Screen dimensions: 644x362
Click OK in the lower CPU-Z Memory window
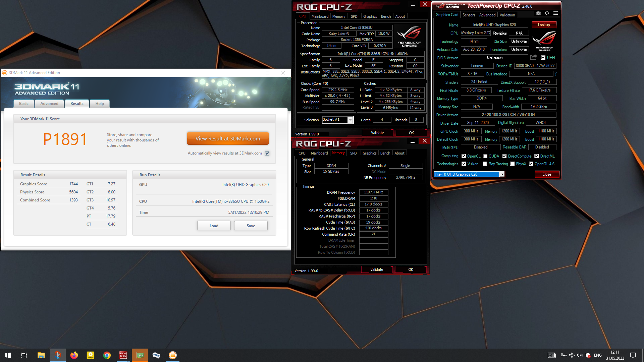(x=411, y=269)
